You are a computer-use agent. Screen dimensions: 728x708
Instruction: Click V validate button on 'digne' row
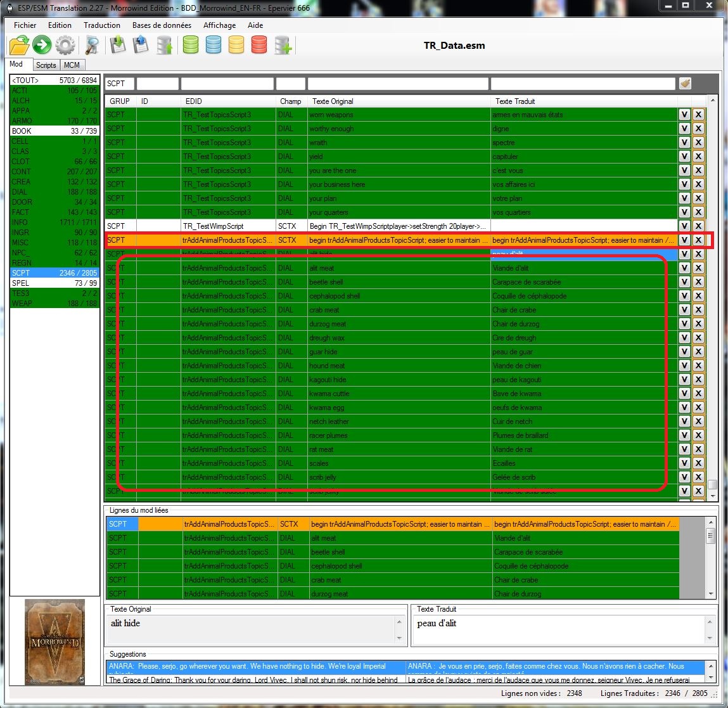click(684, 129)
